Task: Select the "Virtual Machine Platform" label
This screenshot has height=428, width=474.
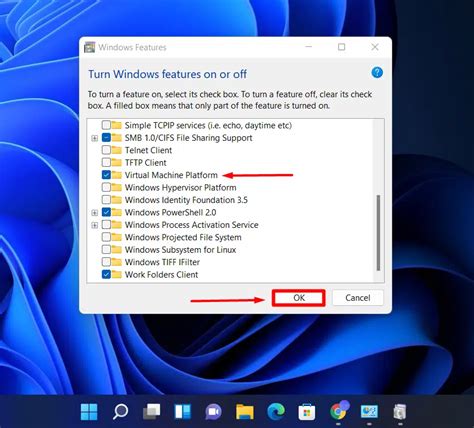Action: (x=171, y=175)
